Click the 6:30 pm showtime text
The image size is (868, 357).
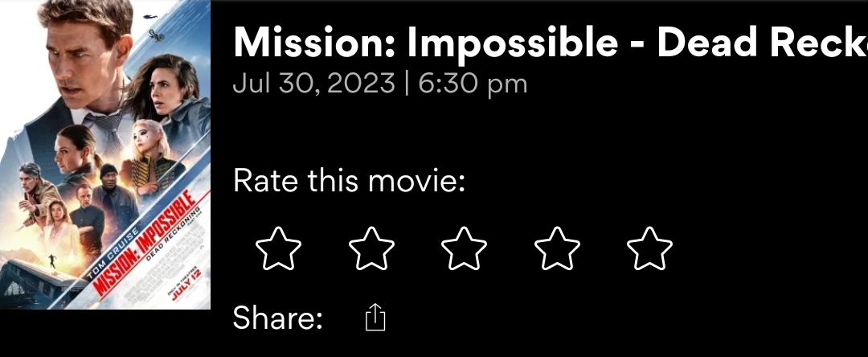tap(473, 84)
